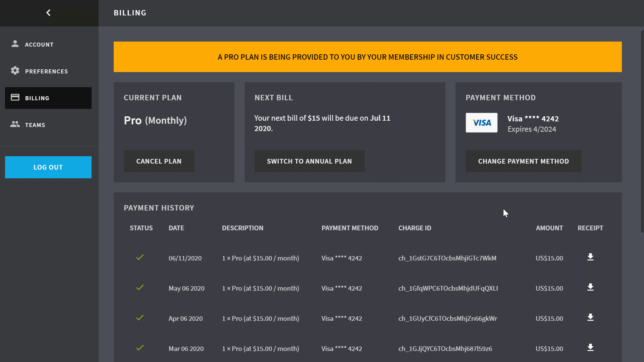644x362 pixels.
Task: Click the orange Pro plan membership banner
Action: [367, 57]
